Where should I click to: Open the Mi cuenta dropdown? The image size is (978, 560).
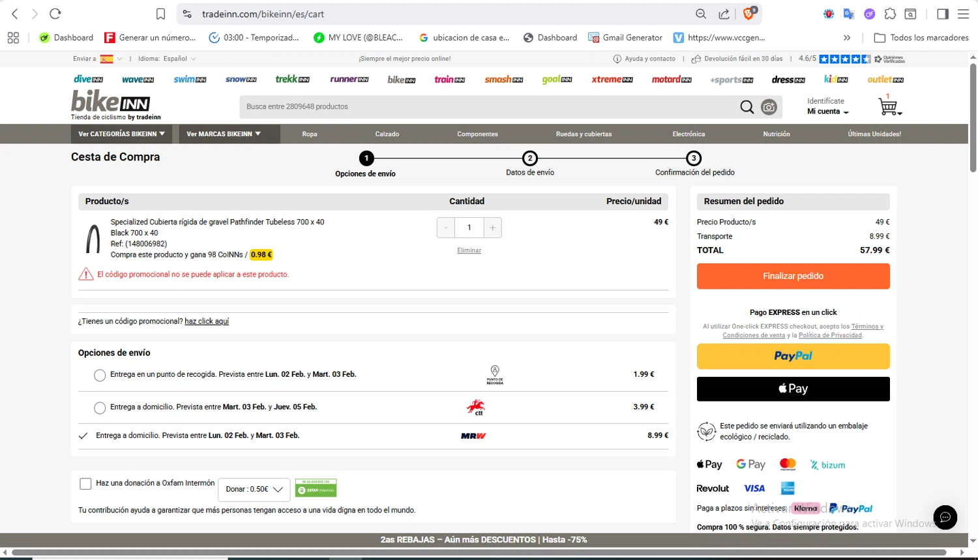(828, 111)
